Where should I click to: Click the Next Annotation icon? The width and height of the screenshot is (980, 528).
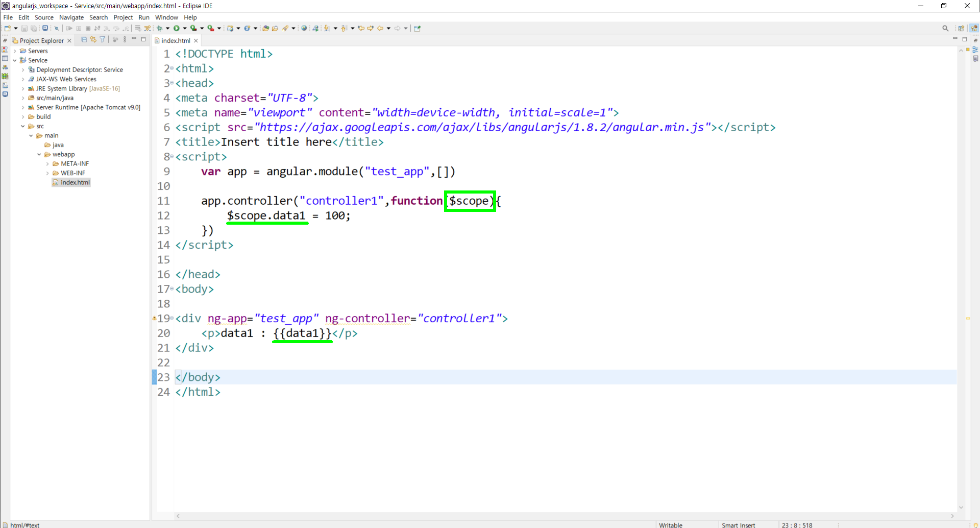[x=327, y=28]
